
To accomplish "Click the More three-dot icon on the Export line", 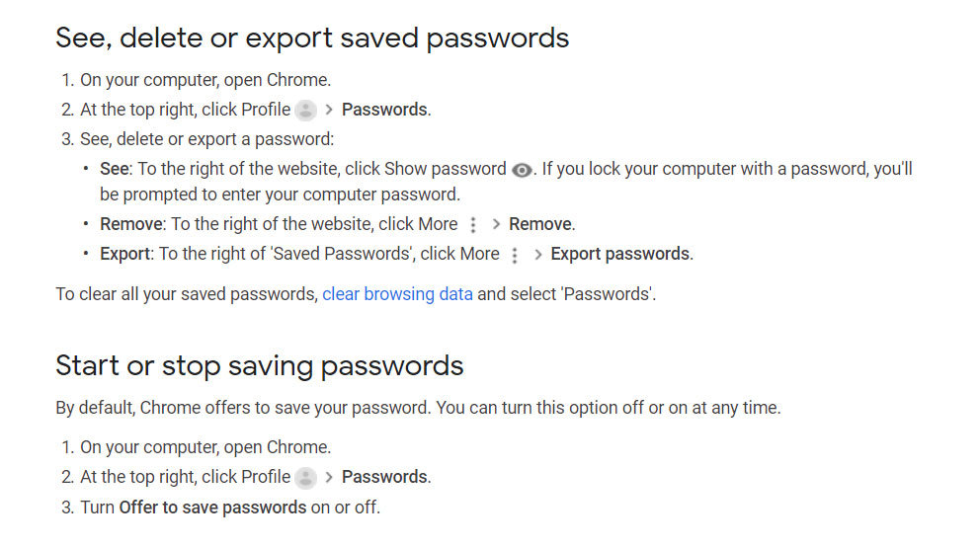I will coord(515,255).
